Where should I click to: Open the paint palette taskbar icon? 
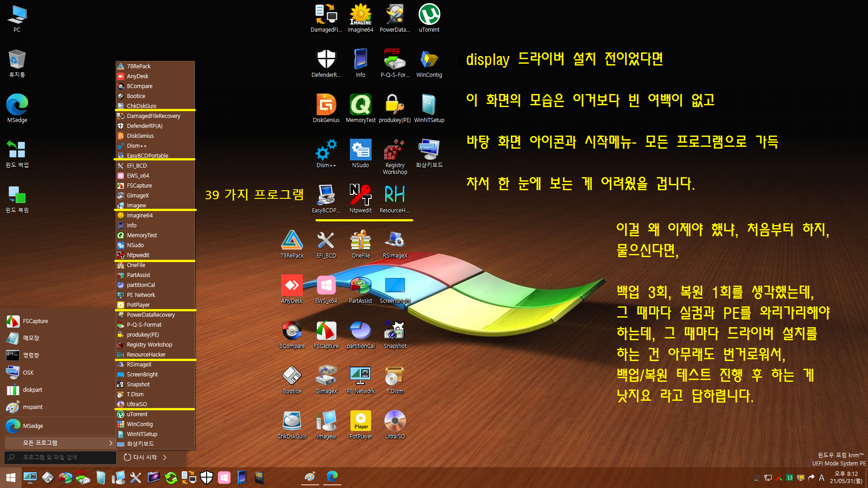310,477
